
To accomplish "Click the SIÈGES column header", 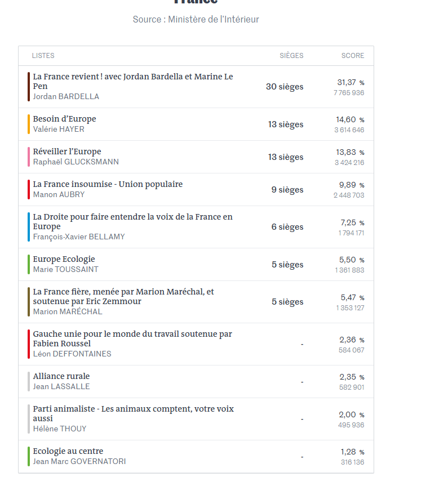I will coord(291,56).
